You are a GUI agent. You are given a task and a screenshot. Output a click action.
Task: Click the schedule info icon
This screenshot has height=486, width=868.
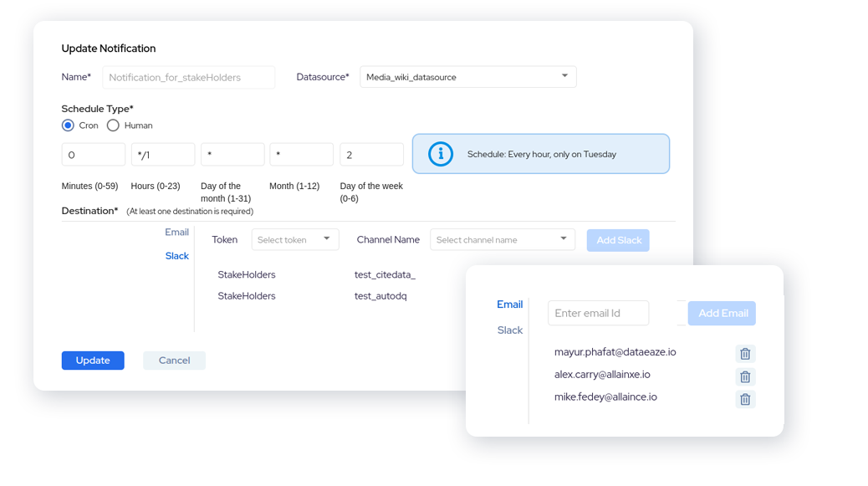pyautogui.click(x=441, y=155)
